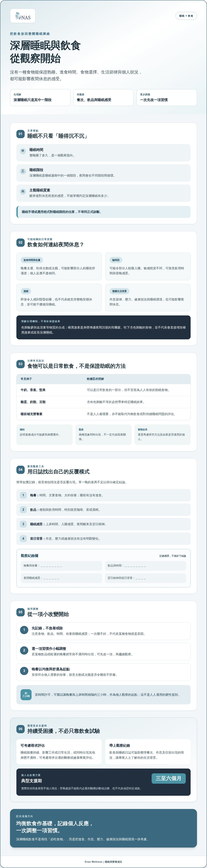Click the diary step 3 number for 睡眠感受
The image size is (207, 868).
click(x=23, y=524)
